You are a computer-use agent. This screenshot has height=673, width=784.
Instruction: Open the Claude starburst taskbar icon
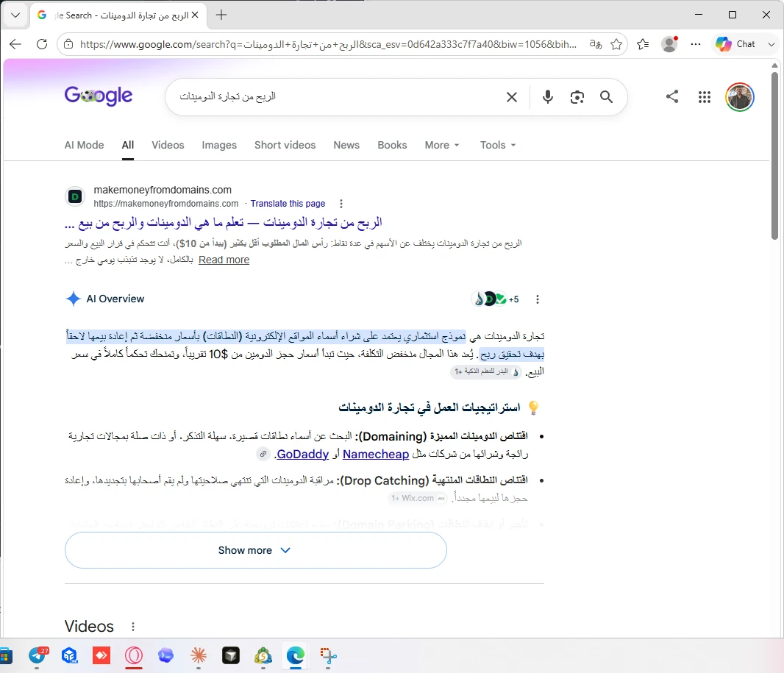(199, 655)
